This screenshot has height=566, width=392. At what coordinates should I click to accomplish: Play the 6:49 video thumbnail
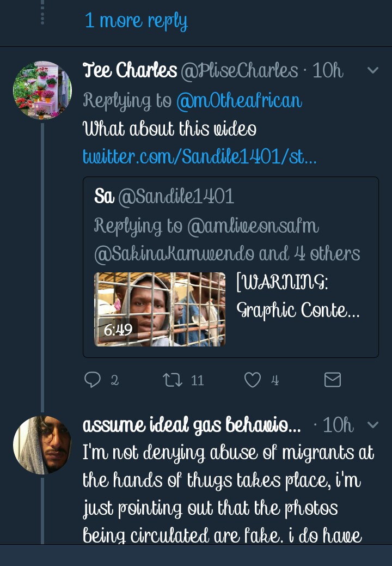click(160, 309)
